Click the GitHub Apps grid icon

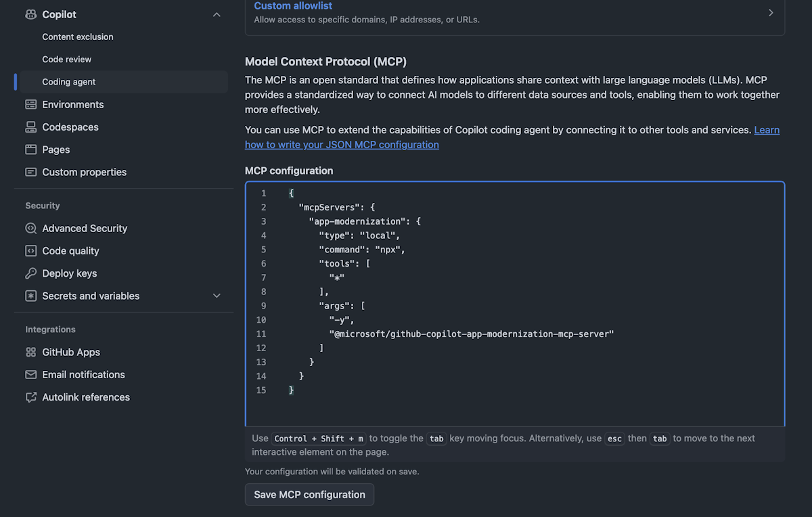click(30, 352)
